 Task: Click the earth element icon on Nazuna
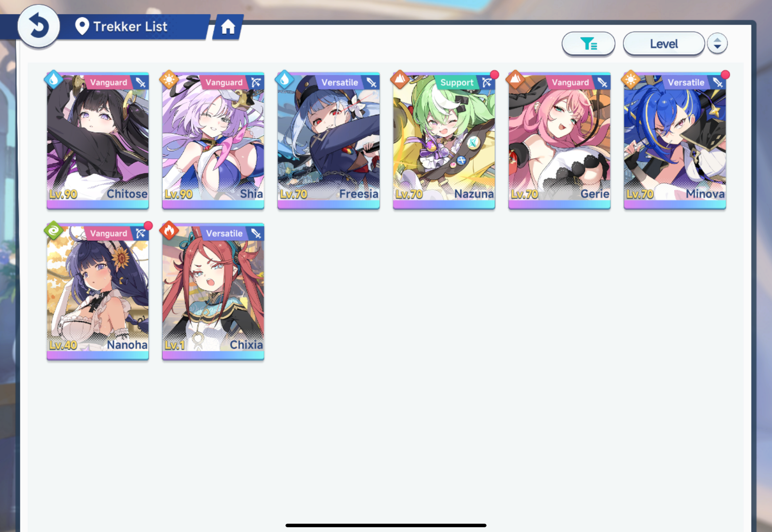pos(400,80)
